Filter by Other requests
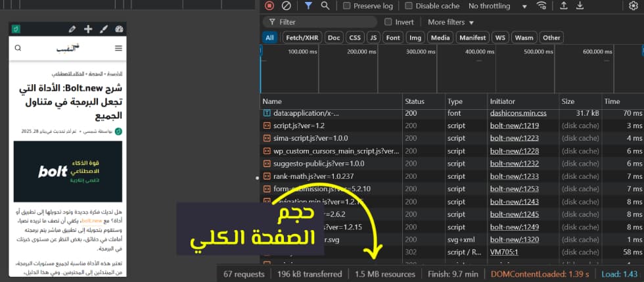Screen dimensions: 644x282 (x=551, y=38)
